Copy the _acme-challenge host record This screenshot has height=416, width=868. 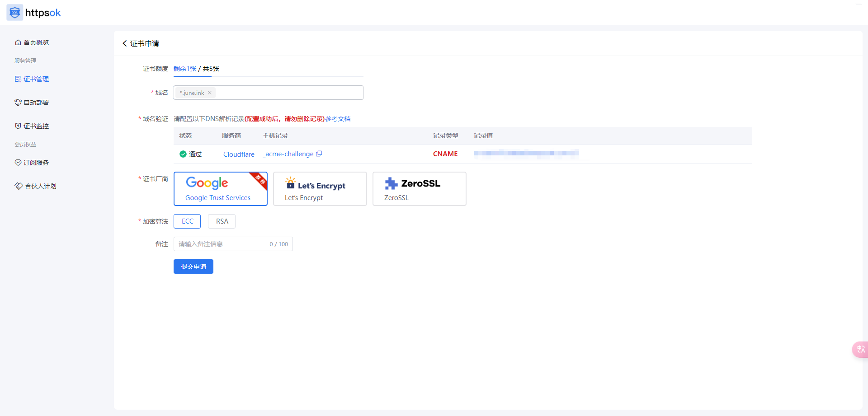point(319,154)
